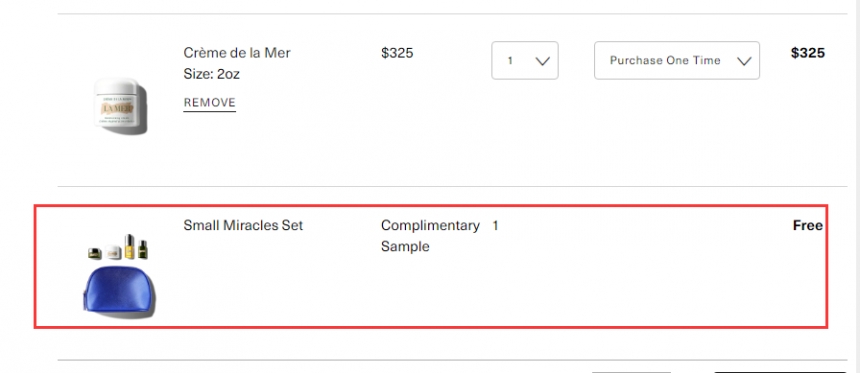This screenshot has width=860, height=373.
Task: Click the $325 unit price
Action: click(397, 53)
